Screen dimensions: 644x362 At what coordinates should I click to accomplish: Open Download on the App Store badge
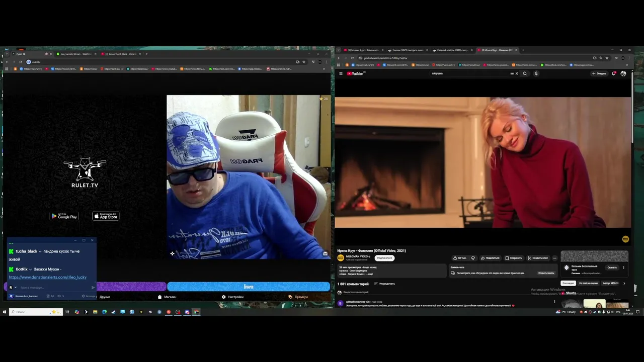click(106, 216)
